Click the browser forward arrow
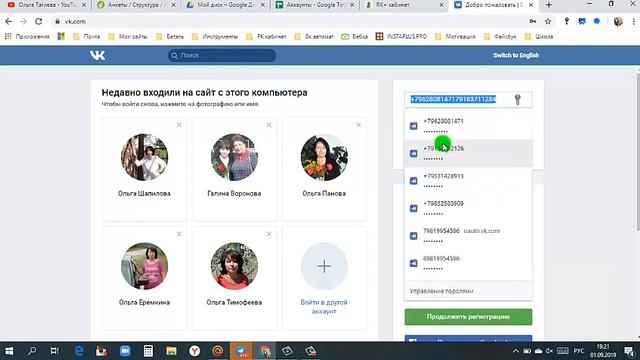Image resolution: width=640 pixels, height=360 pixels. coord(23,21)
